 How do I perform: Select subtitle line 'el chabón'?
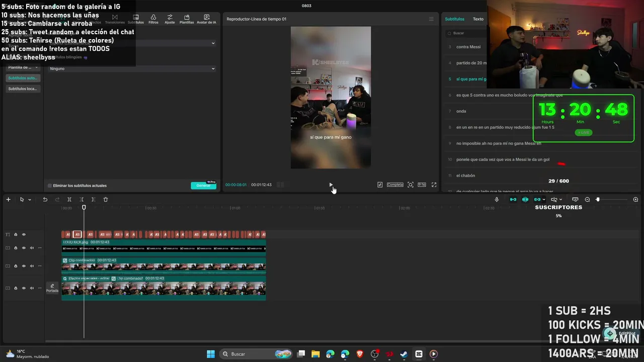click(466, 175)
